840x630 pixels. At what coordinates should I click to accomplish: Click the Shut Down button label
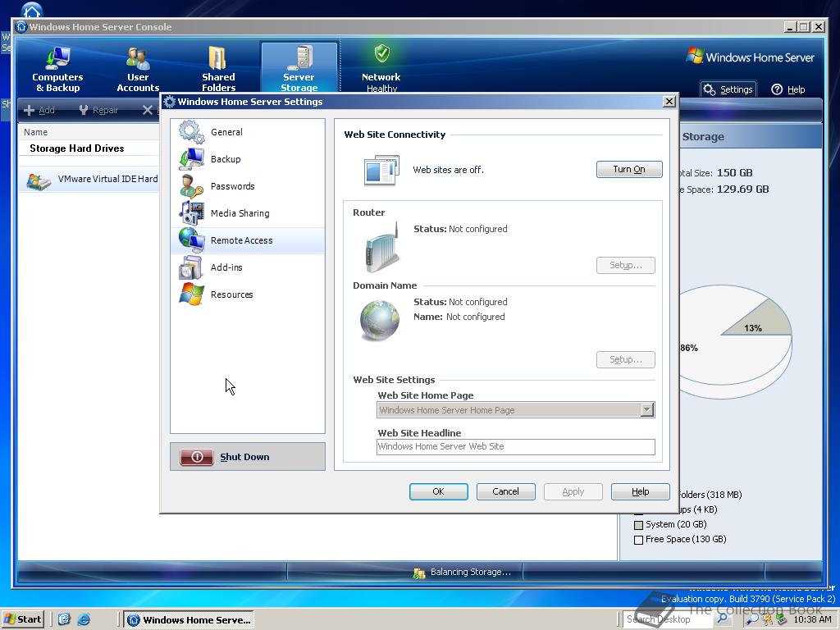[x=244, y=457]
